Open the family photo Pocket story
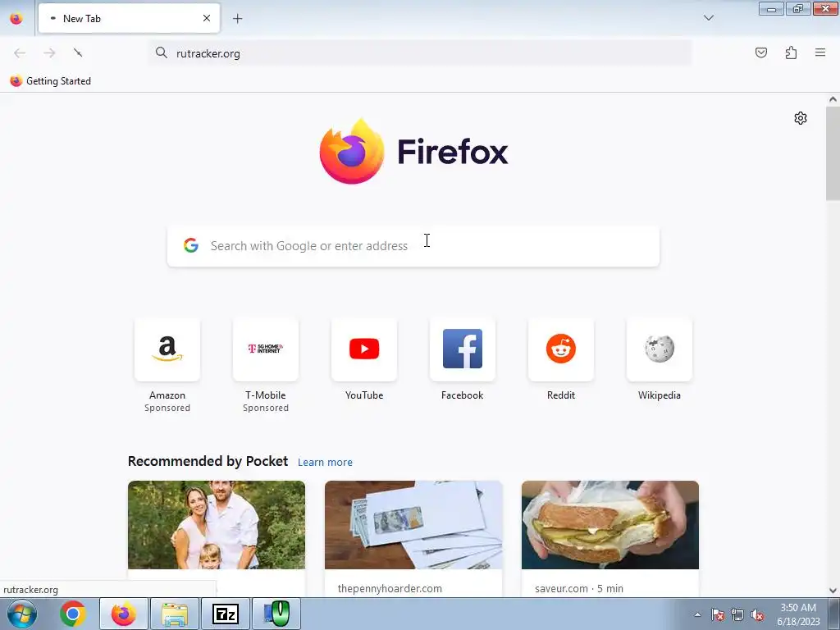 217,525
